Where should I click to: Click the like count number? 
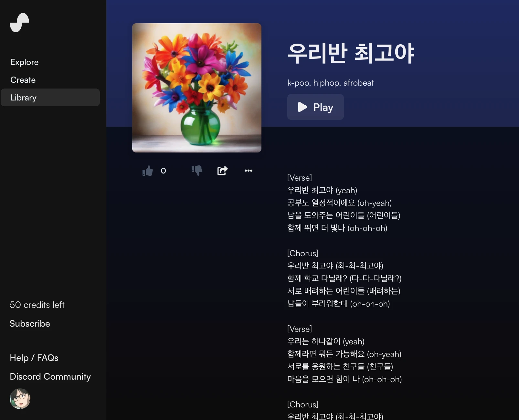pyautogui.click(x=164, y=171)
